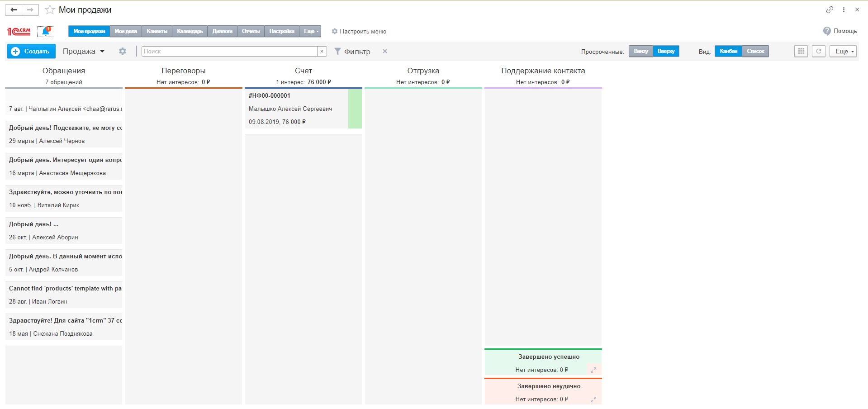This screenshot has height=409, width=868.
Task: Click the settings gear next to Продажа
Action: (123, 51)
